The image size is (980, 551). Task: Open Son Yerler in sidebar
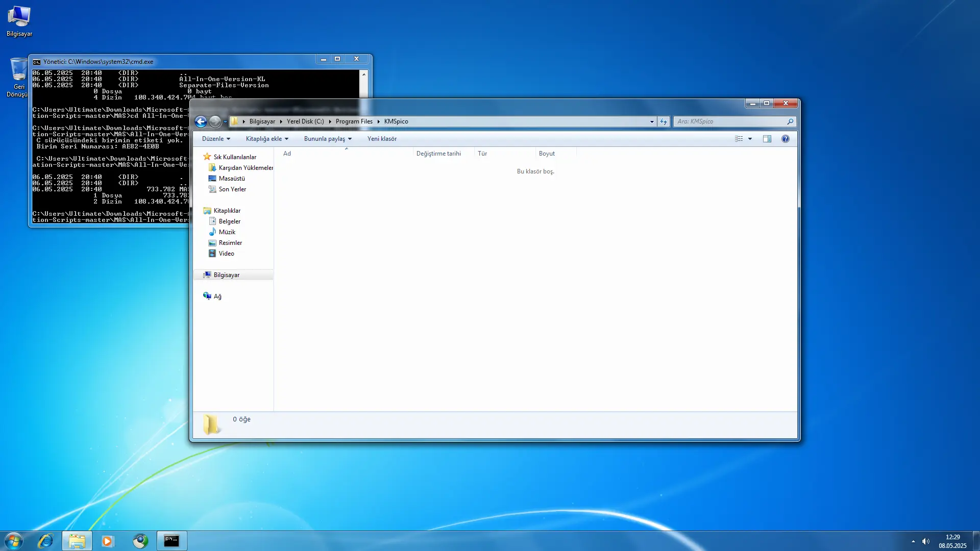[x=232, y=189]
